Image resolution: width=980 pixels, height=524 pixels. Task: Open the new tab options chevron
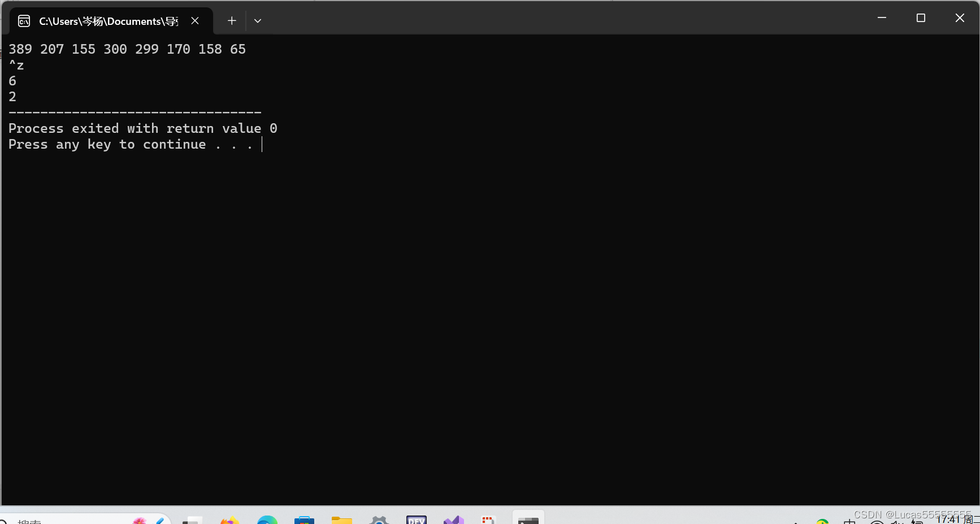click(258, 20)
